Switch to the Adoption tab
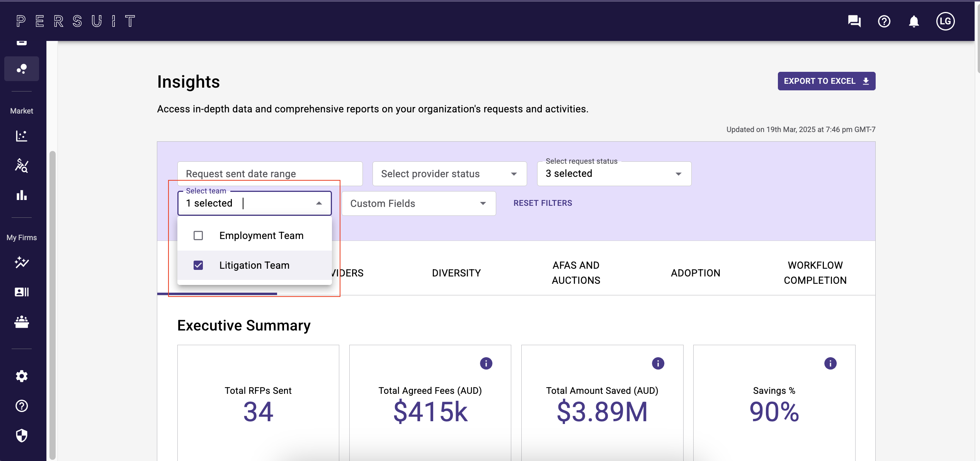Image resolution: width=980 pixels, height=461 pixels. [696, 273]
